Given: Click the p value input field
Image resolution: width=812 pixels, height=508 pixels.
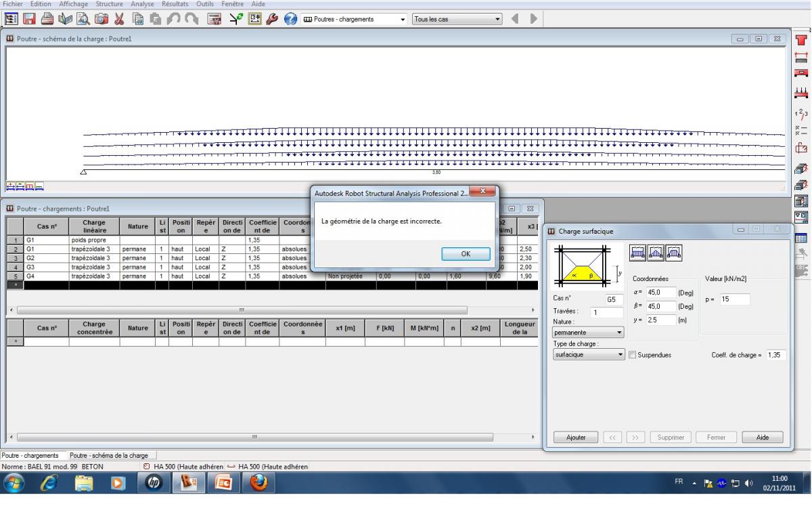Looking at the screenshot, I should [734, 299].
